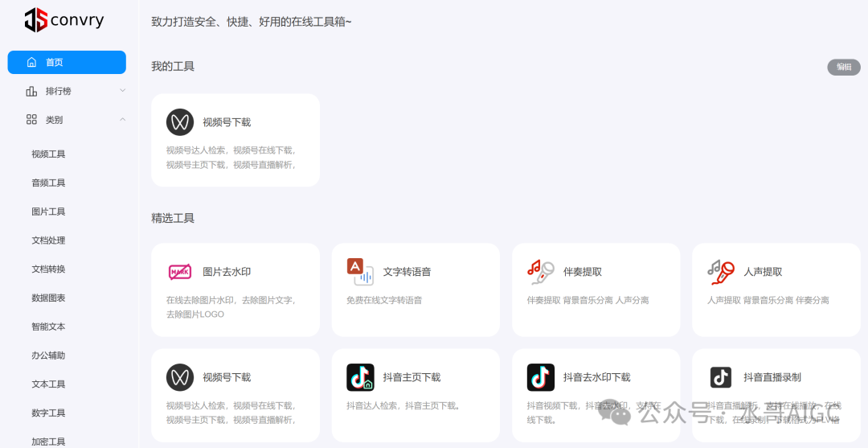Viewport: 868px width, 448px height.
Task: Click the 视频号下载 icon under 精选工具
Action: pos(180,377)
